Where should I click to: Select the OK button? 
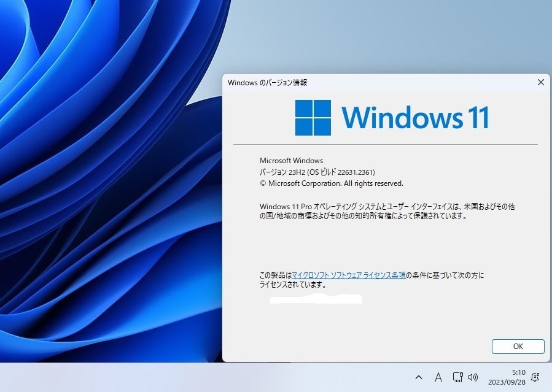point(518,346)
